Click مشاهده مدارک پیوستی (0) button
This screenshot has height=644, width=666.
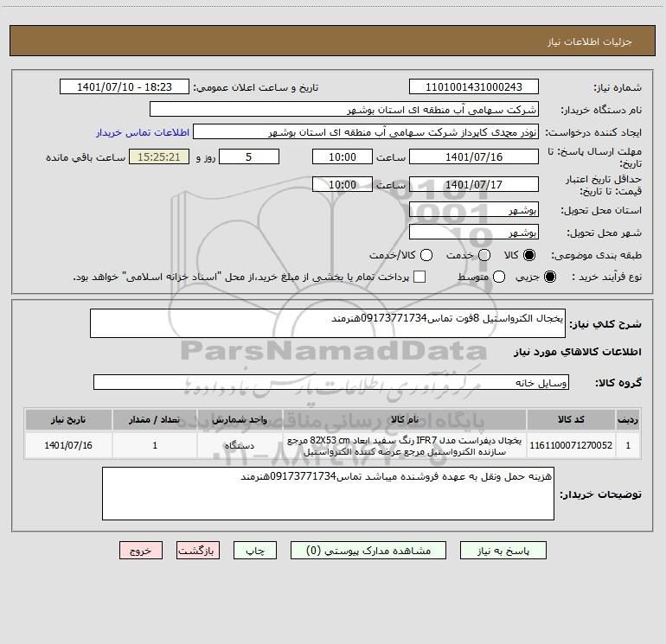(368, 551)
